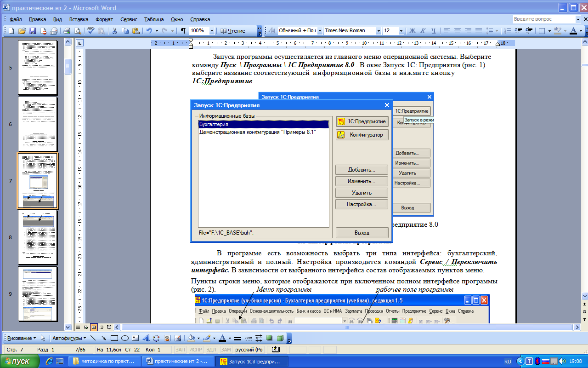Insert WordArt object
This screenshot has height=368, width=588.
pyautogui.click(x=146, y=338)
